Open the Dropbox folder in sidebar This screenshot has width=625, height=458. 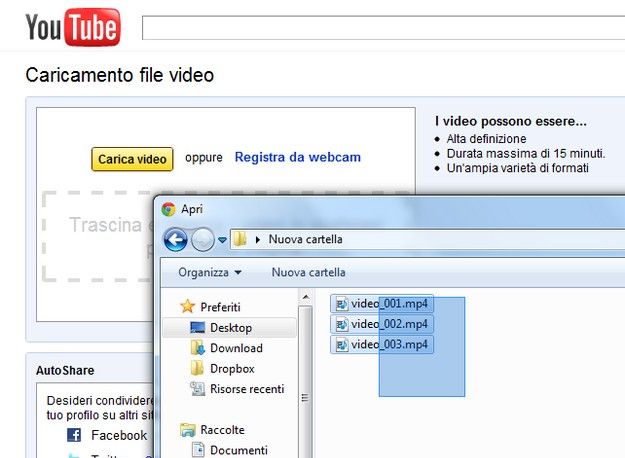click(232, 369)
